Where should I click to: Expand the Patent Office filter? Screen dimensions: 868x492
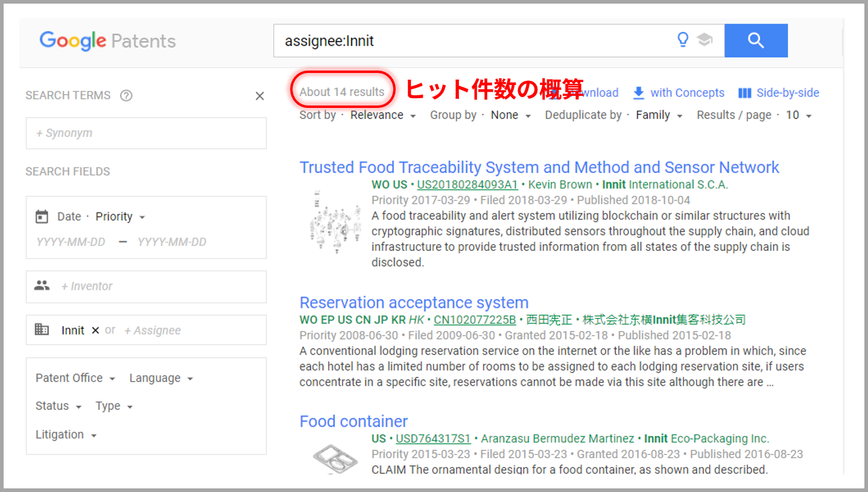[x=75, y=378]
